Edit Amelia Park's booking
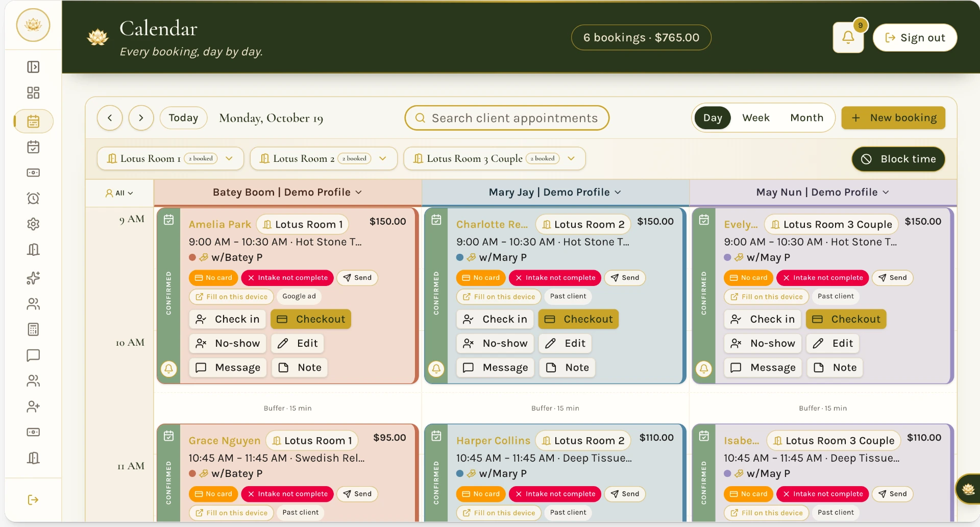This screenshot has height=527, width=980. pyautogui.click(x=298, y=343)
